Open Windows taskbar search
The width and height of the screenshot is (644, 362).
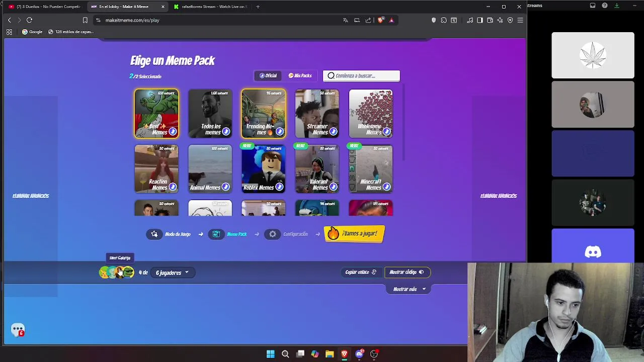[285, 354]
